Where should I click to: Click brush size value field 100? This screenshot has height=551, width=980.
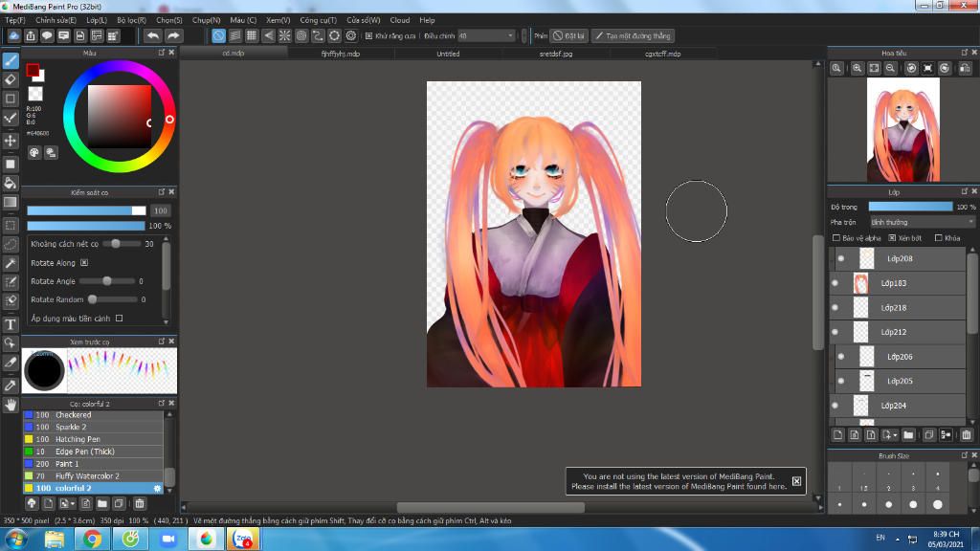pos(161,210)
